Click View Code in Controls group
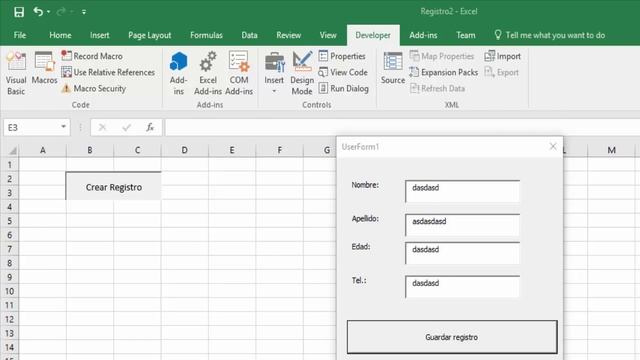This screenshot has height=360, width=640. 343,72
